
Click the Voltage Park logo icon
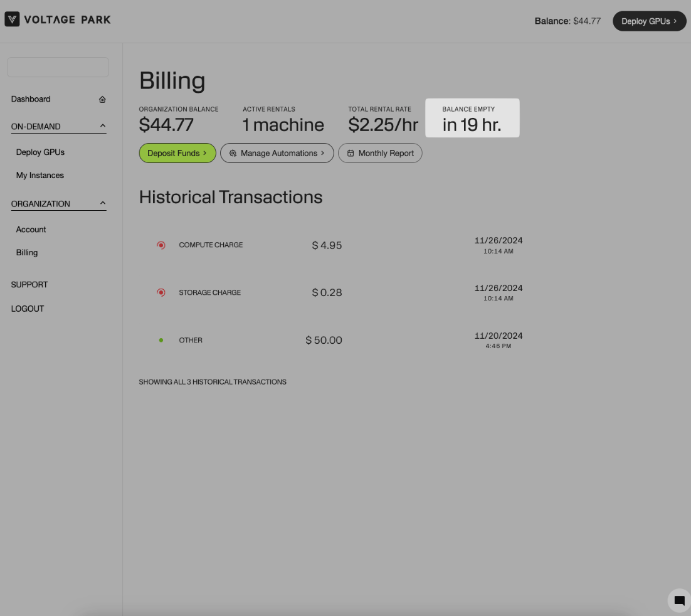coord(12,19)
